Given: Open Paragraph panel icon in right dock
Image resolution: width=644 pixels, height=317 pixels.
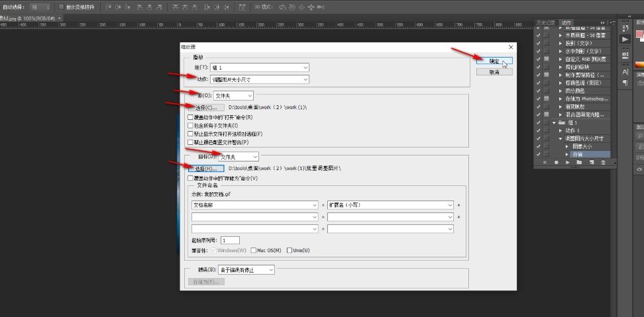Looking at the screenshot, I should click(x=625, y=83).
